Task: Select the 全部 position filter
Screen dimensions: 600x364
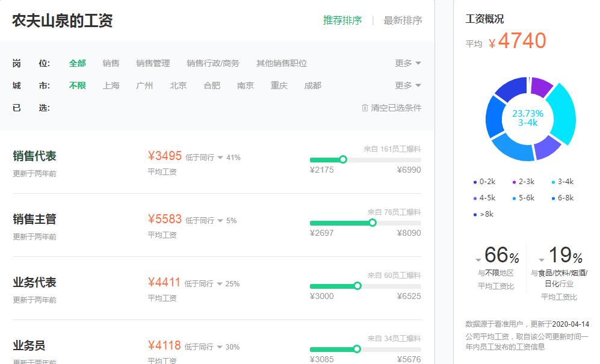Action: click(77, 63)
